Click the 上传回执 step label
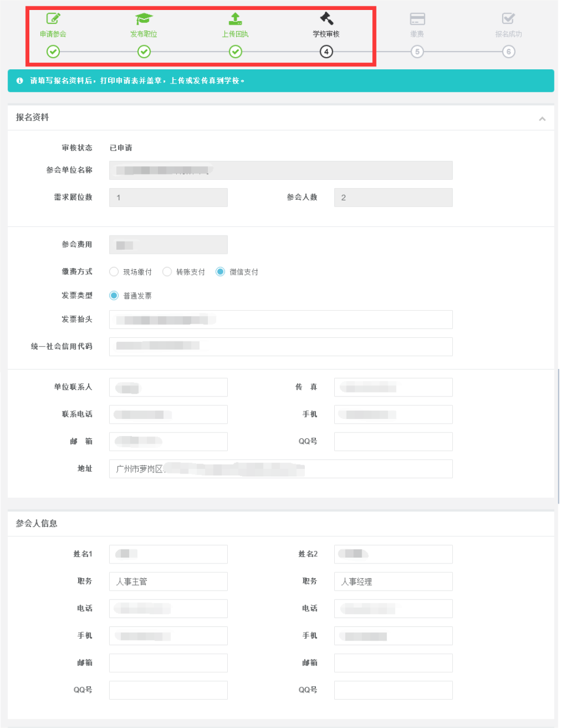 click(235, 34)
